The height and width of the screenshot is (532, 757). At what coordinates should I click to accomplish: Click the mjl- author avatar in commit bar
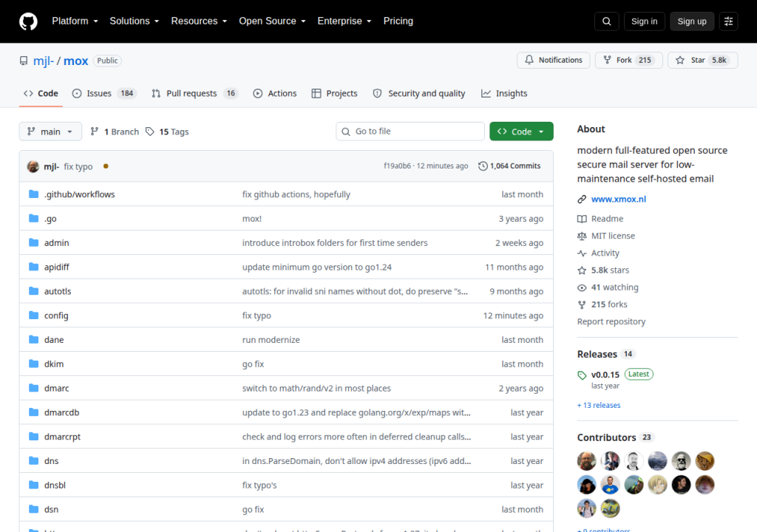coord(33,166)
